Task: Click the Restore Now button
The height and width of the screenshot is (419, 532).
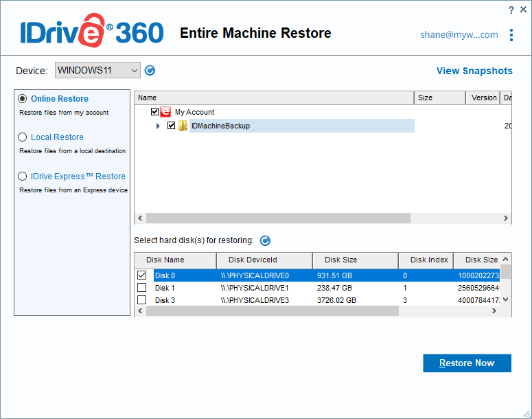Action: click(x=467, y=363)
